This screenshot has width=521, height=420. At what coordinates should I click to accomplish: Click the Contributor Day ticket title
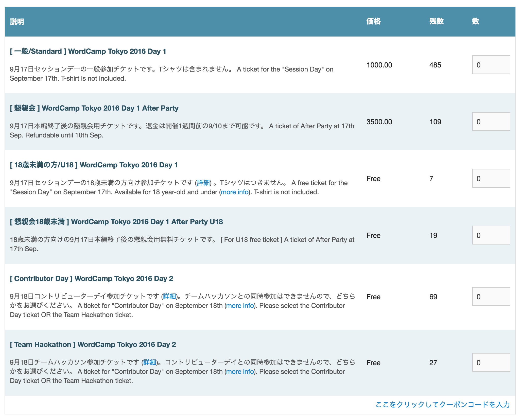(x=91, y=279)
